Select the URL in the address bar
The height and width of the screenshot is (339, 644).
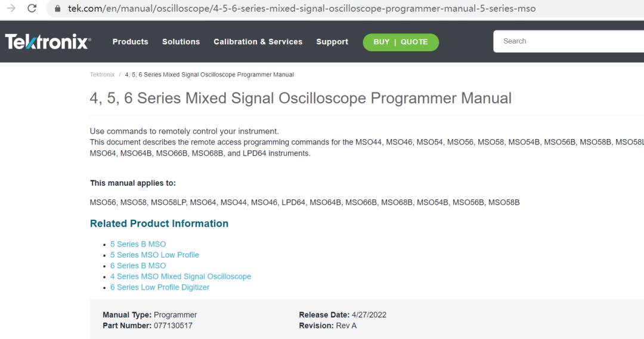302,8
